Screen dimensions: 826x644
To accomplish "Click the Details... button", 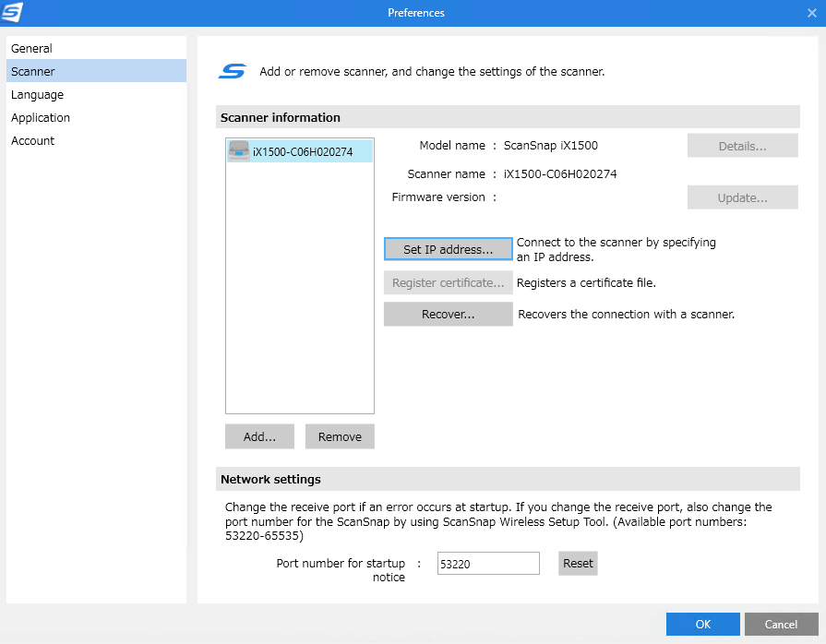I will [x=742, y=146].
